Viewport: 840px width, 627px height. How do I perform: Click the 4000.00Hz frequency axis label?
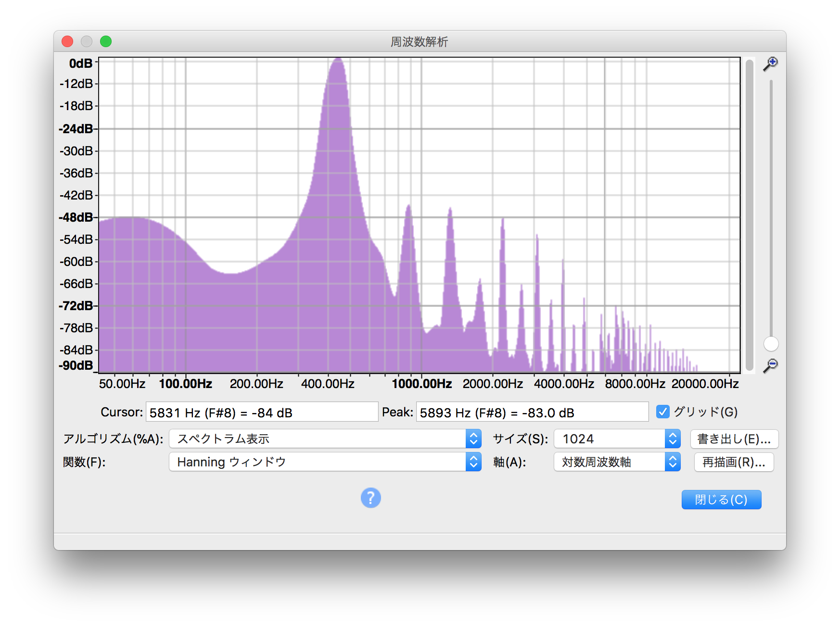[x=564, y=384]
